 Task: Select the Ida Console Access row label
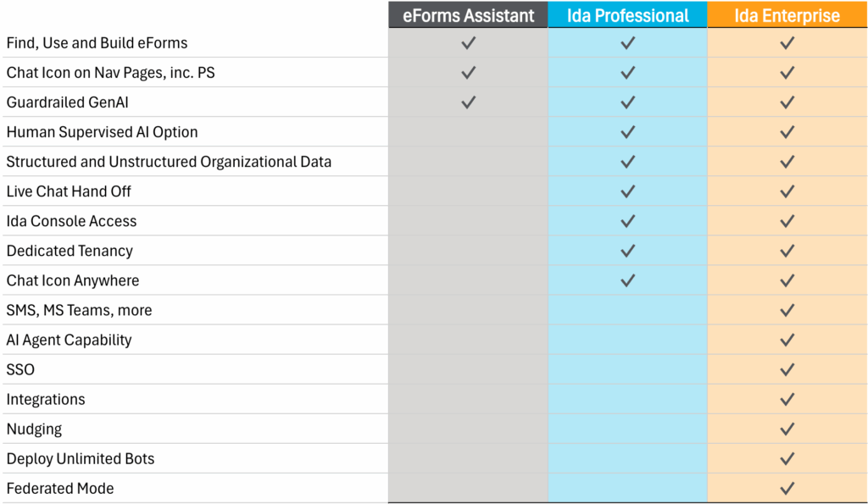tap(71, 221)
